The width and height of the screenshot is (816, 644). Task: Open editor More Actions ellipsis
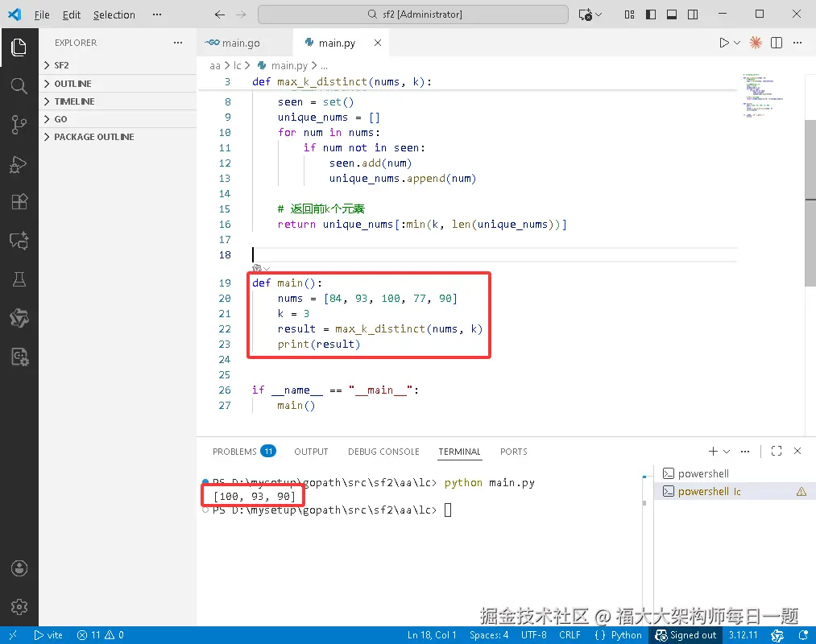797,43
